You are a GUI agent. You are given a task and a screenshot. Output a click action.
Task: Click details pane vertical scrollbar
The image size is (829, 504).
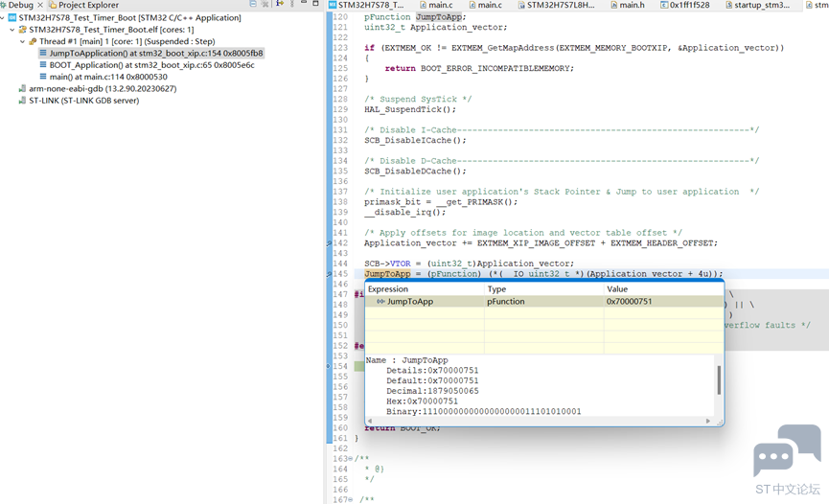(719, 379)
